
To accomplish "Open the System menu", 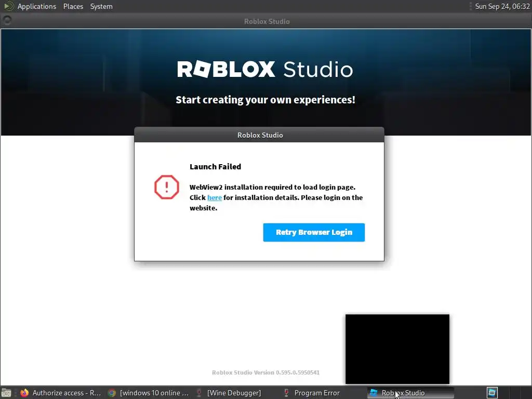I will point(101,6).
